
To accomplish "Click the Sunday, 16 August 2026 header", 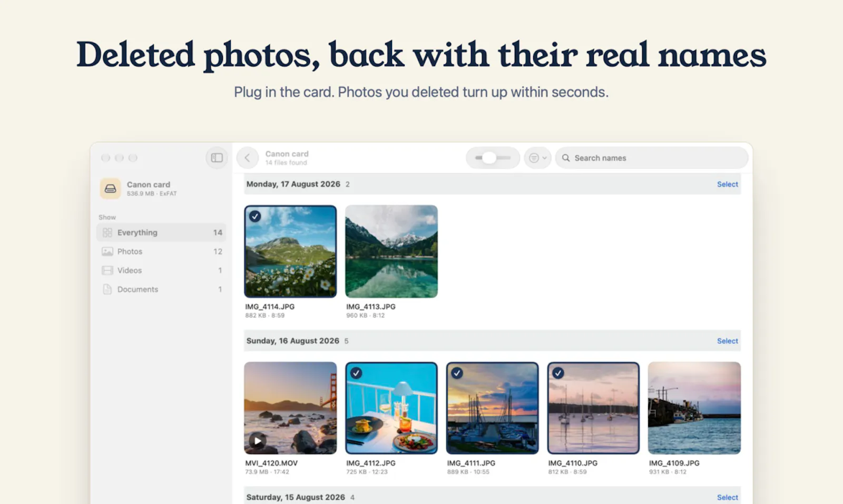I will click(293, 341).
